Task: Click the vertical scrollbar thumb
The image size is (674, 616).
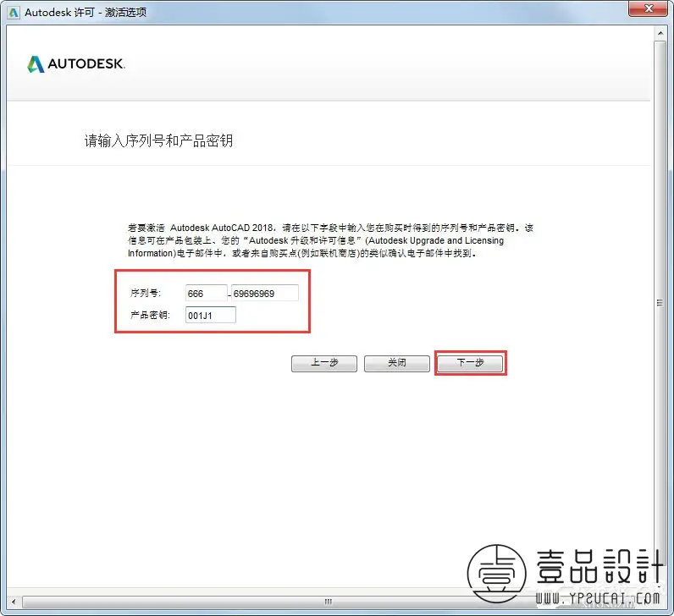Action: (660, 303)
